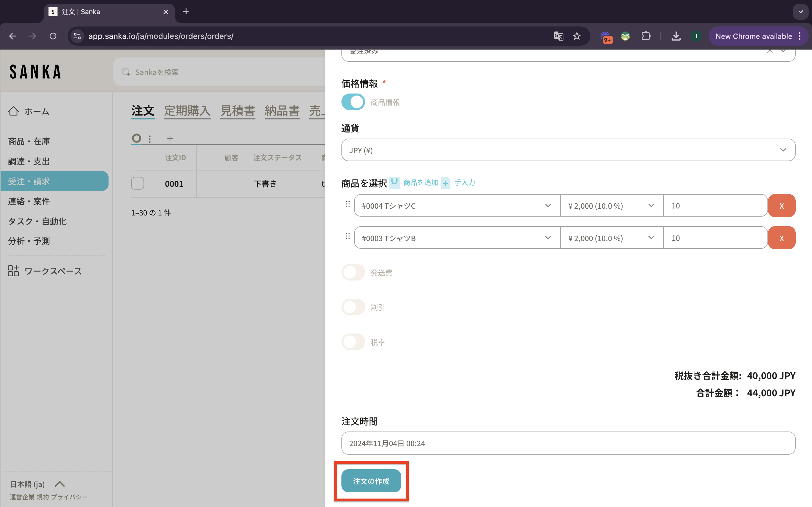Reload the Sanka orders page
The height and width of the screenshot is (507, 812).
tap(53, 36)
